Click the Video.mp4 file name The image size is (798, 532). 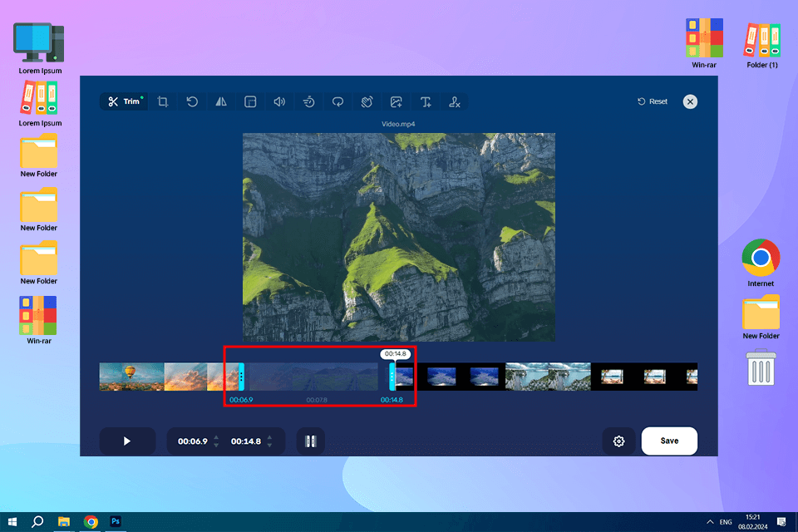tap(398, 124)
